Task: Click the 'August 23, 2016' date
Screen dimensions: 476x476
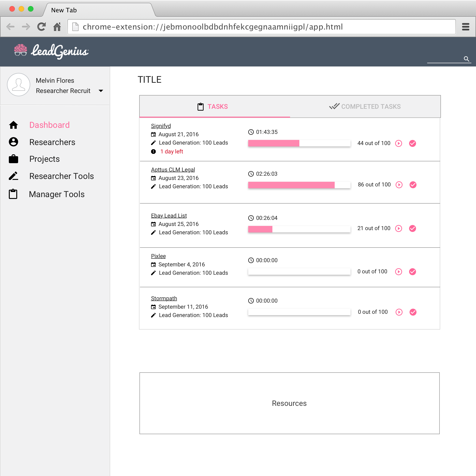Action: point(178,178)
